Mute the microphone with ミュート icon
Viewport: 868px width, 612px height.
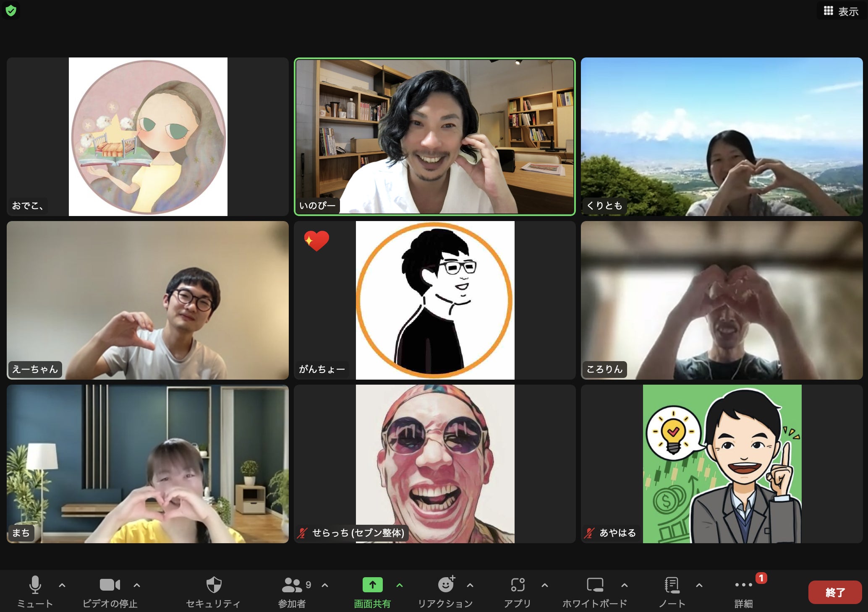click(35, 585)
